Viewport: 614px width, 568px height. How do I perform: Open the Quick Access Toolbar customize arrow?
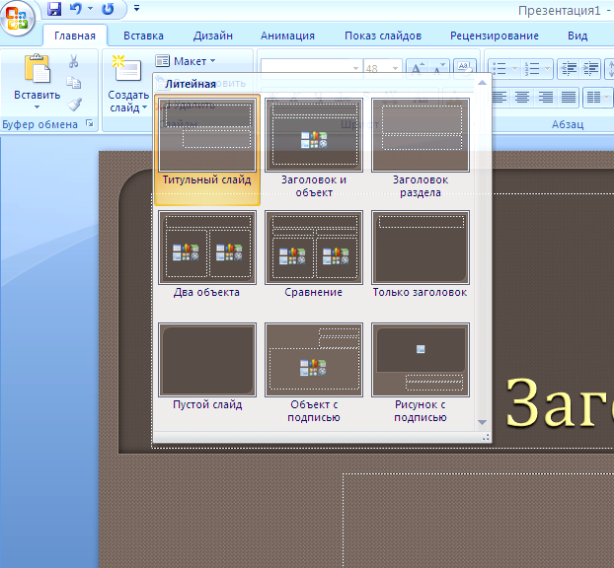[137, 8]
